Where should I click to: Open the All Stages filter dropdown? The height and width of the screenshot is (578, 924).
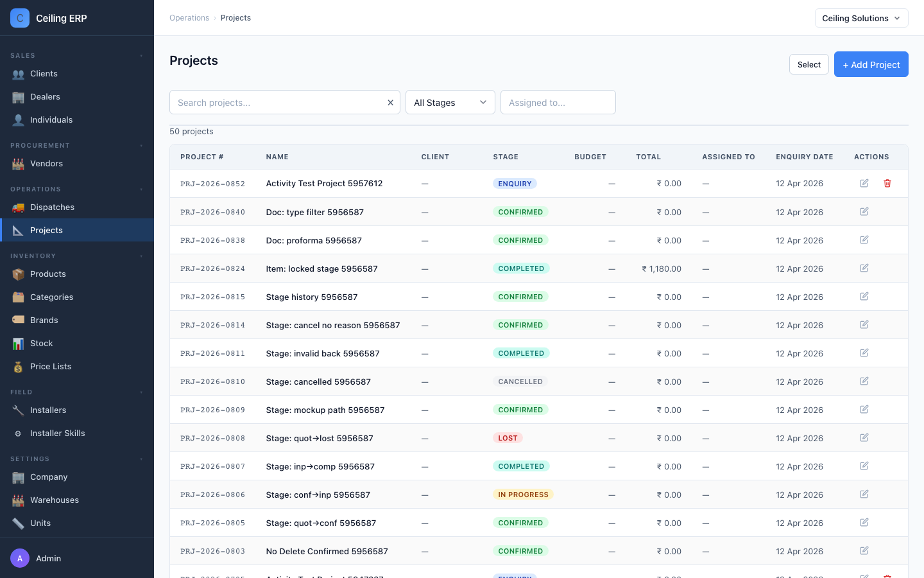pyautogui.click(x=450, y=102)
